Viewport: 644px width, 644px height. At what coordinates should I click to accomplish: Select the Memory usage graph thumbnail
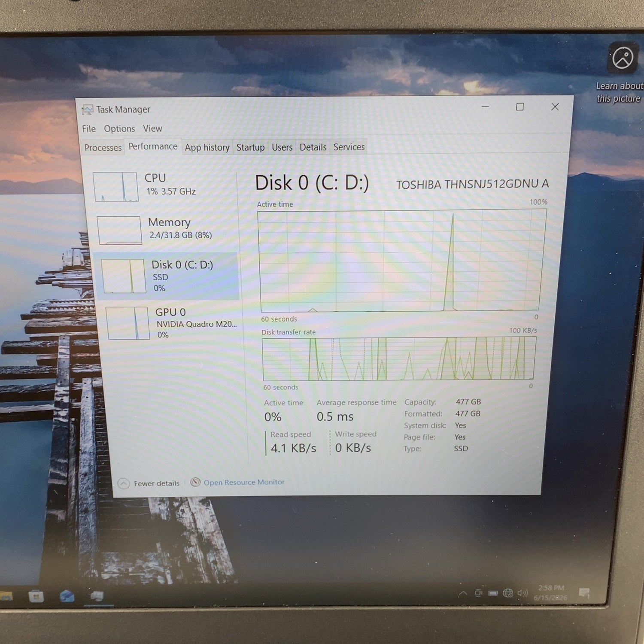coord(119,230)
